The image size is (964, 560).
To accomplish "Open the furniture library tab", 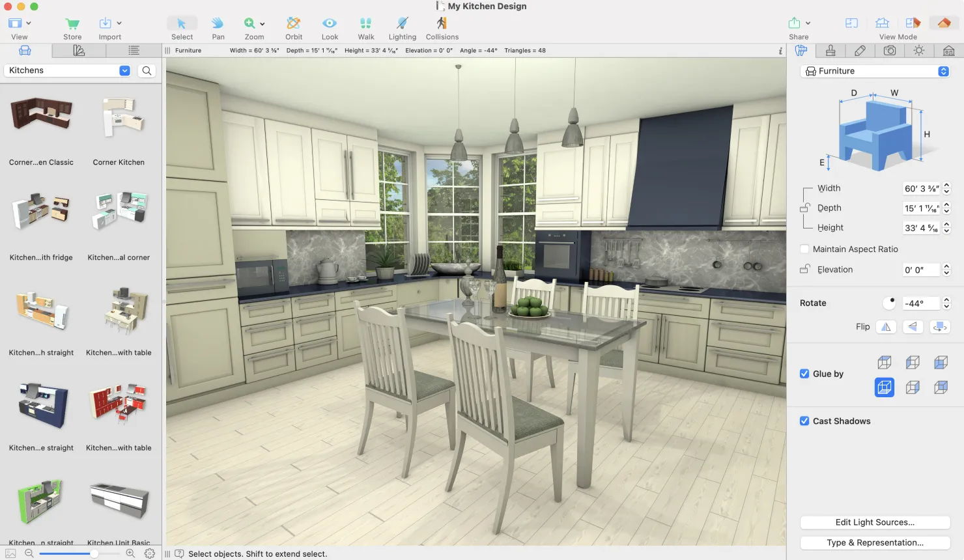I will click(25, 51).
